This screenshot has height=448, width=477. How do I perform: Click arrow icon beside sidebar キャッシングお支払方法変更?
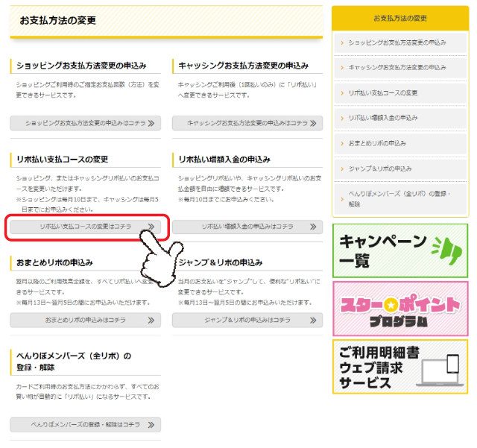point(342,68)
